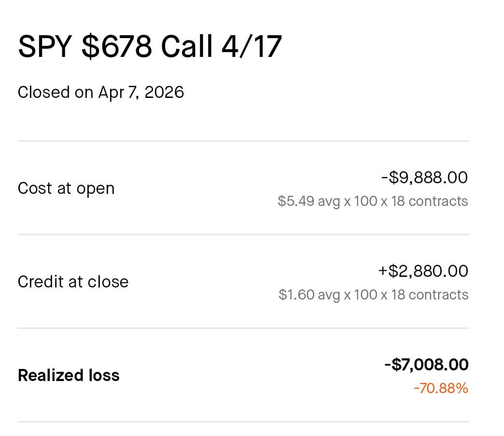Screen dimensions: 504x436
Task: Select the -$7,008.00 realized loss amount
Action: click(426, 365)
